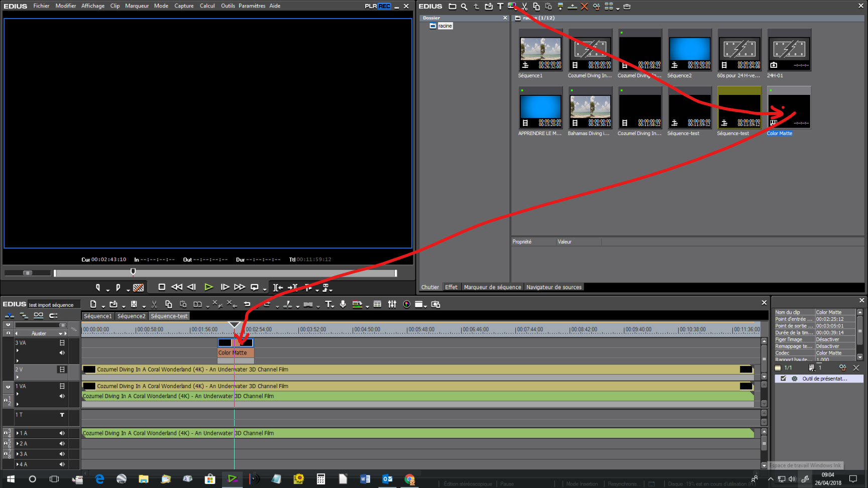Click the add title T icon in bin
The image size is (868, 488).
pyautogui.click(x=500, y=7)
